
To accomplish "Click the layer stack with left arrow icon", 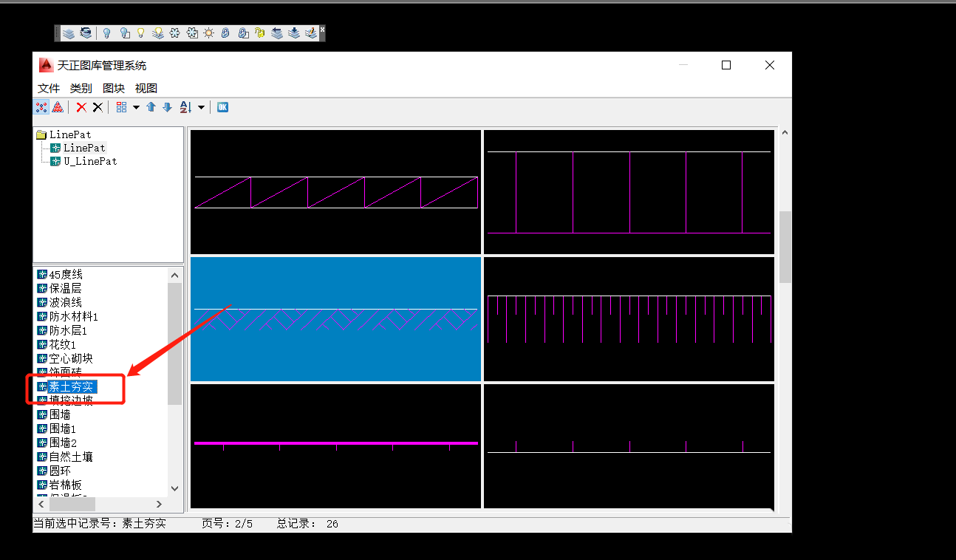I will tap(277, 33).
